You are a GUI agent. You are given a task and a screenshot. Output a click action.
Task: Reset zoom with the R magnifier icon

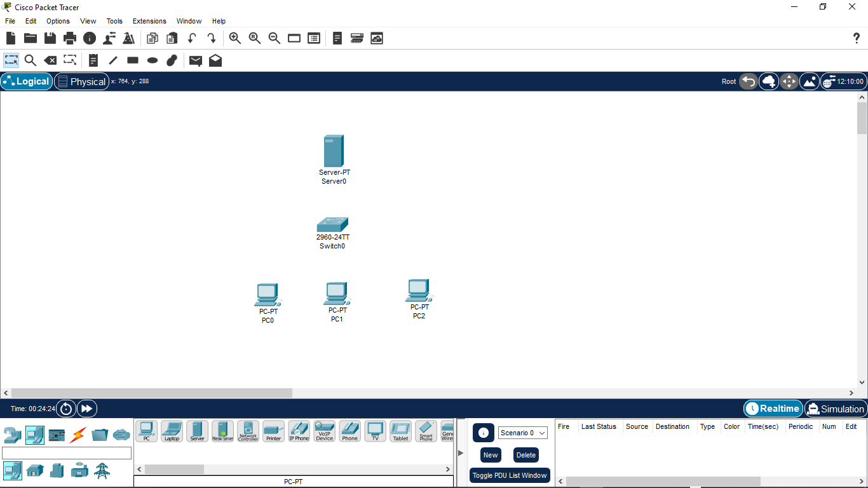click(x=255, y=38)
